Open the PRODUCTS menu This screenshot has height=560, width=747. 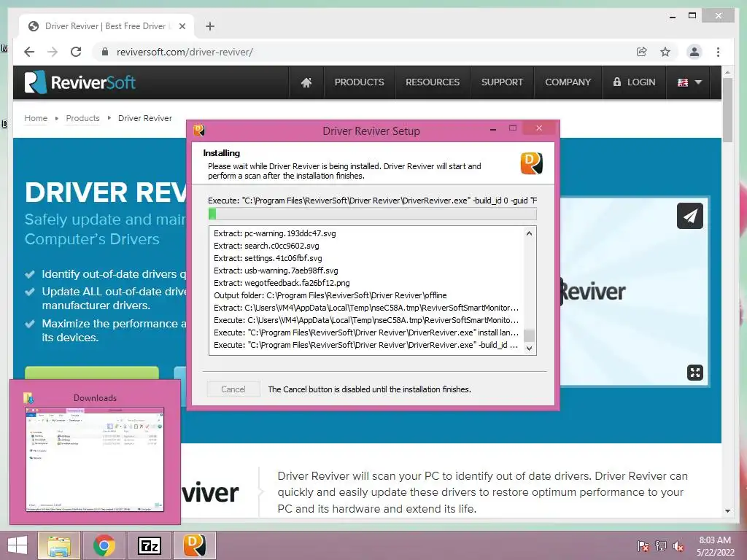pos(359,82)
